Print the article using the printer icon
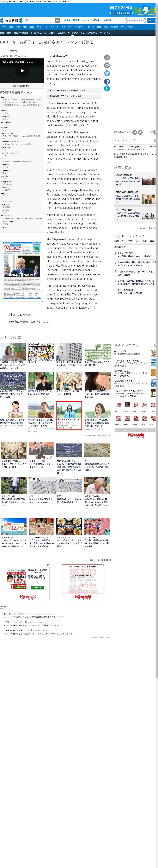The image size is (158, 868). (107, 65)
